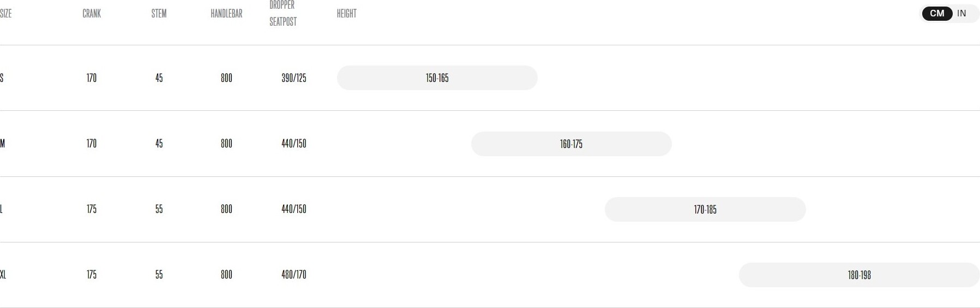Click the stem value 55 in L row

point(159,209)
